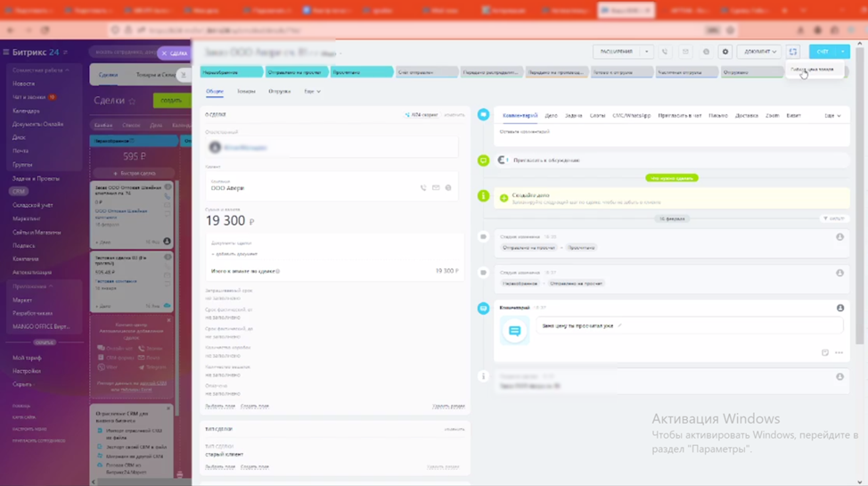Close the contact center promo block
Image resolution: width=868 pixels, height=486 pixels.
click(x=168, y=320)
